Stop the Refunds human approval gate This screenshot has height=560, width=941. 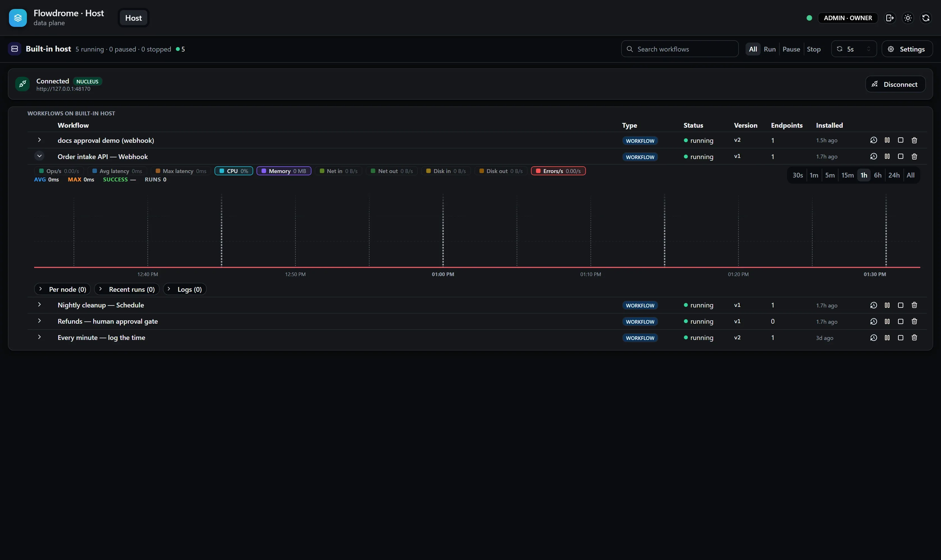click(x=901, y=321)
